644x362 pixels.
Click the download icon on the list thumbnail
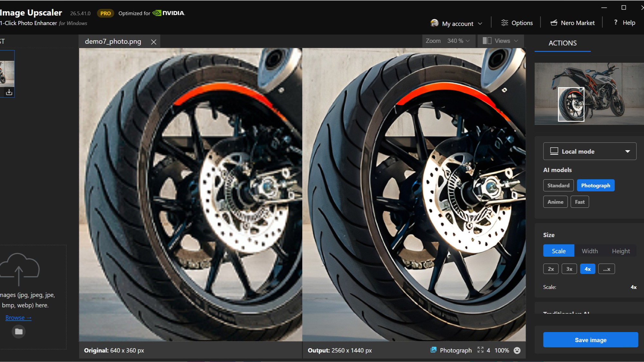coord(9,92)
